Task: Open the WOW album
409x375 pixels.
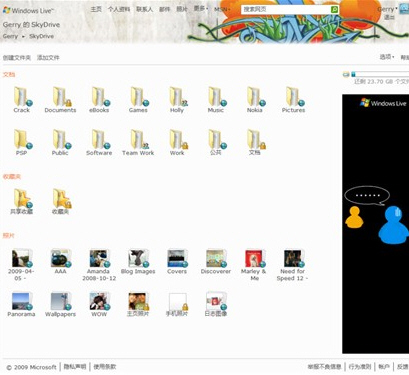Action: coord(99,305)
